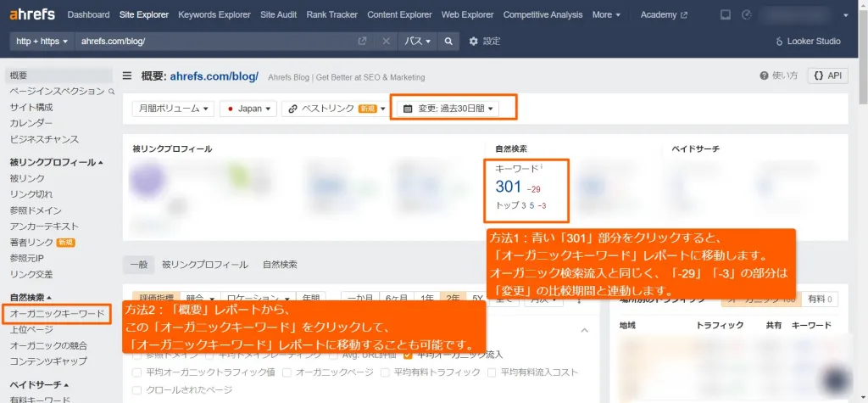Open オーガニックの競合 in sidebar
868x403 pixels.
48,345
